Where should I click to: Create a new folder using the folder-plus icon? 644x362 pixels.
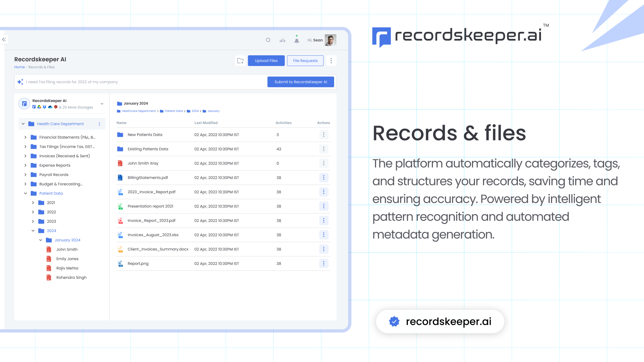point(240,61)
